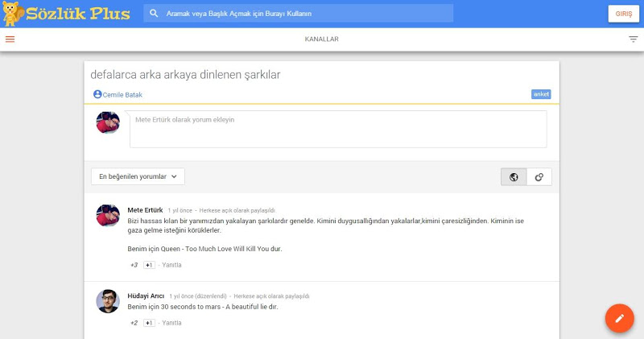Screen dimensions: 644x339
Task: Click the orange pencil compose button
Action: tap(619, 318)
